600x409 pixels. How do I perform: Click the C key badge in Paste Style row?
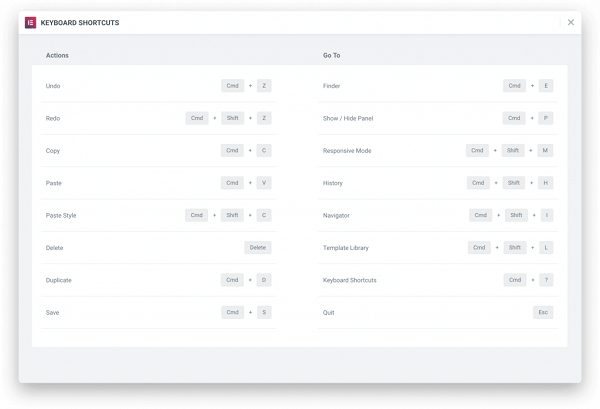pyautogui.click(x=264, y=215)
